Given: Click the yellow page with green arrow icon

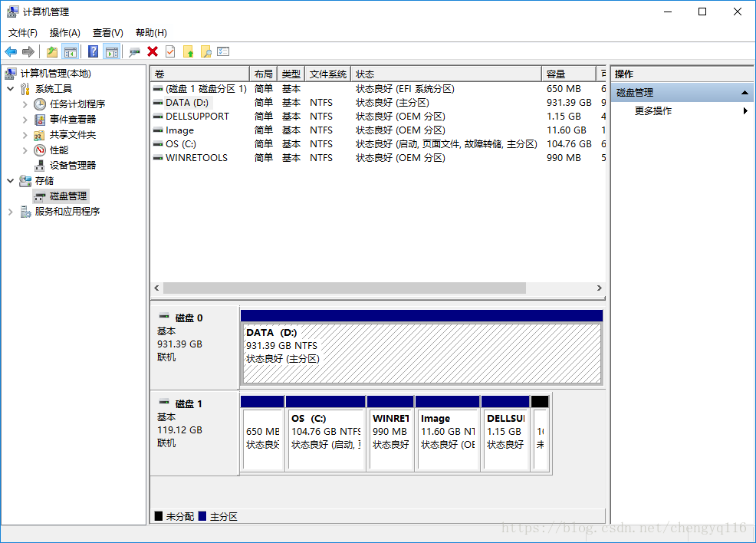Looking at the screenshot, I should 188,51.
